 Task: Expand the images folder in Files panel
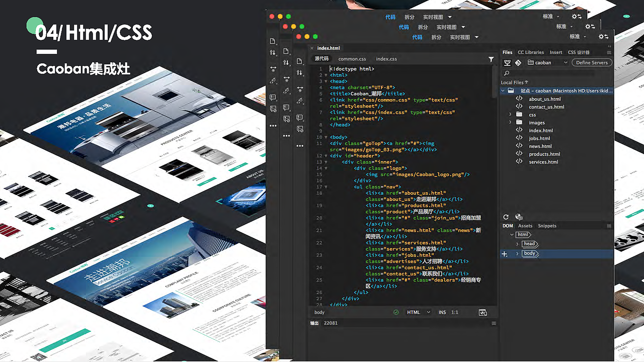(510, 123)
